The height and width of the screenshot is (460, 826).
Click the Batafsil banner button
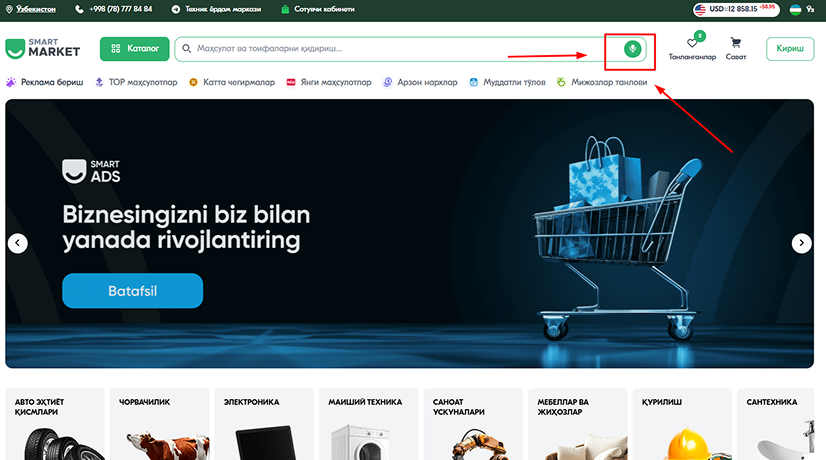click(x=133, y=290)
